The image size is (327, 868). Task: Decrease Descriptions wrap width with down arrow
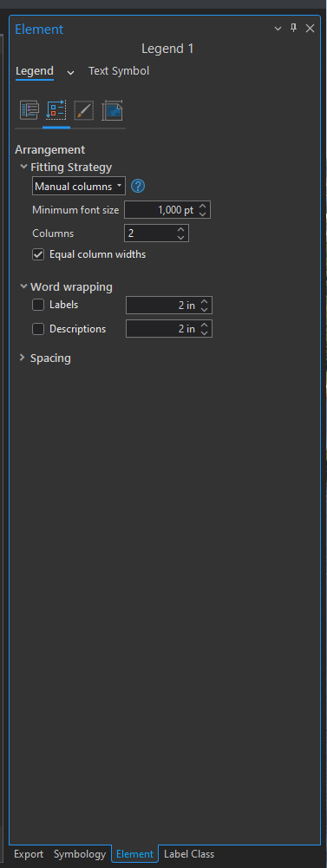[204, 333]
